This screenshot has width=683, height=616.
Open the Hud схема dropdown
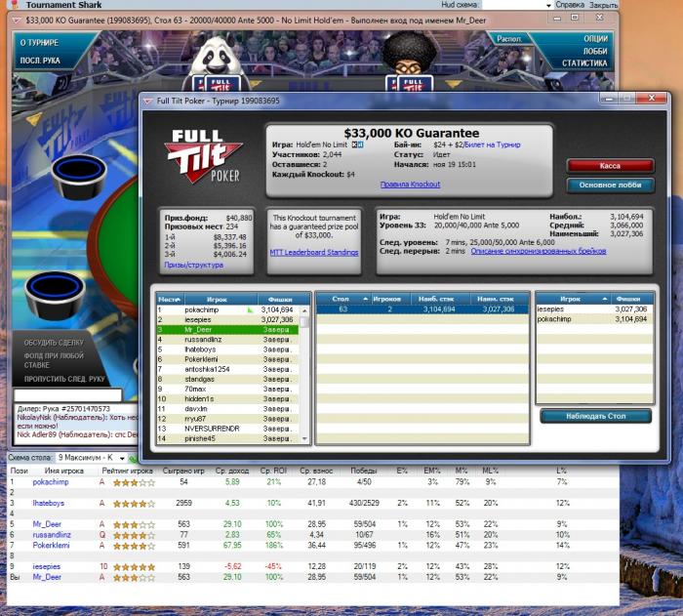pos(517,5)
